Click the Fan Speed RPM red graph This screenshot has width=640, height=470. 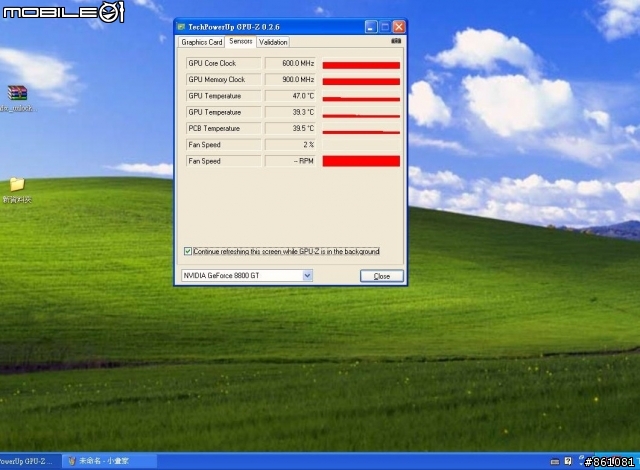click(361, 161)
